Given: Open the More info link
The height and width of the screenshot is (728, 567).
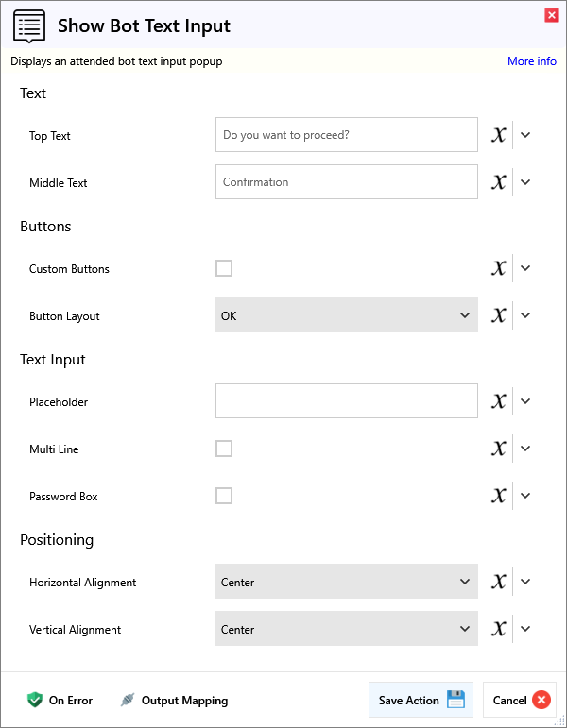Looking at the screenshot, I should click(532, 61).
